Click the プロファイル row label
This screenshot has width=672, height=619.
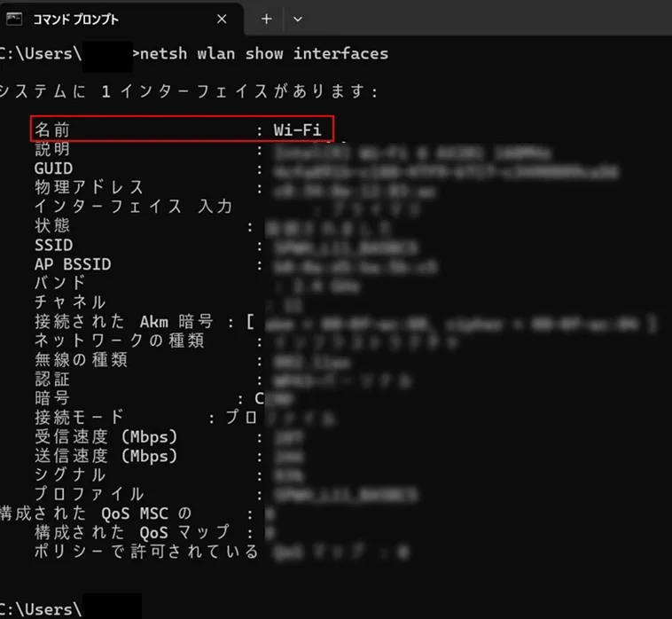[89, 494]
